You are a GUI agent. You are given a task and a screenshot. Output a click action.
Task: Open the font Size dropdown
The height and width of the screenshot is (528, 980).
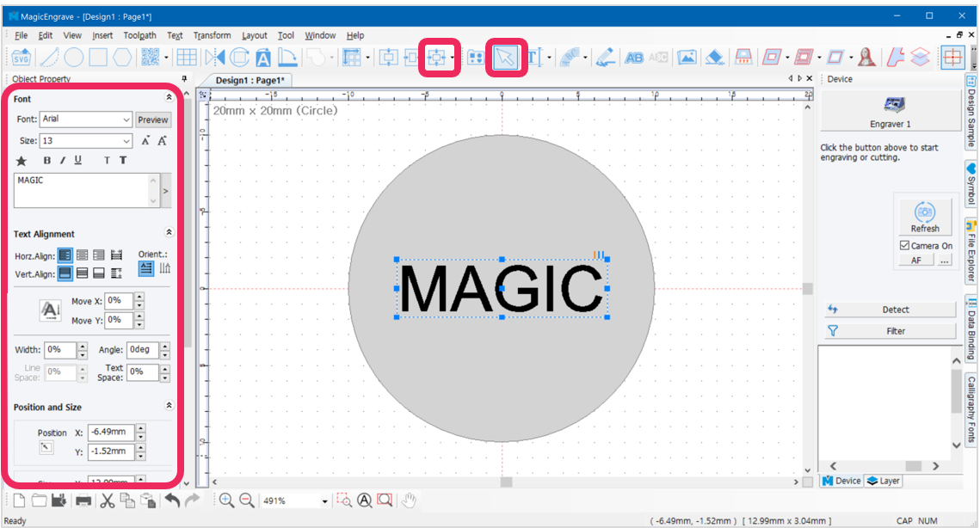coord(126,141)
